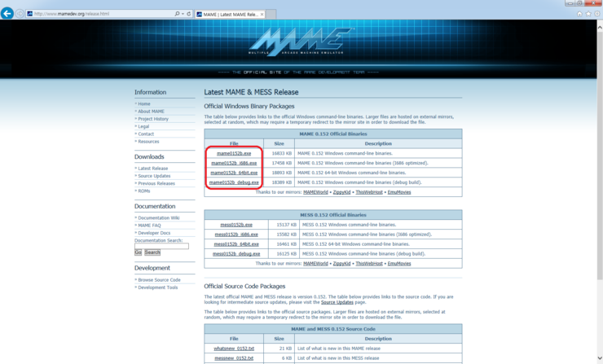Image resolution: width=603 pixels, height=364 pixels.
Task: Open the Previous Releases link
Action: pos(156,183)
